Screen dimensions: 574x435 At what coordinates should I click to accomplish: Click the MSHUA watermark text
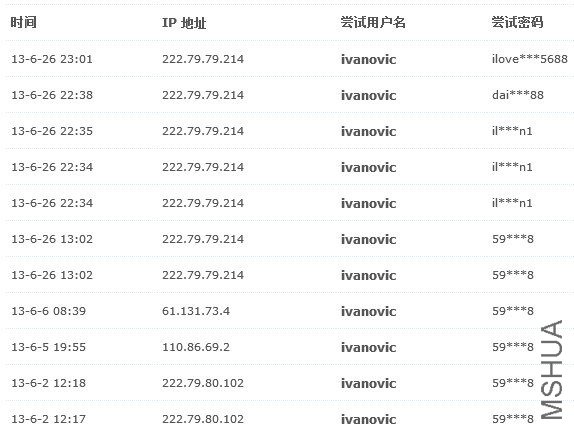coord(552,370)
